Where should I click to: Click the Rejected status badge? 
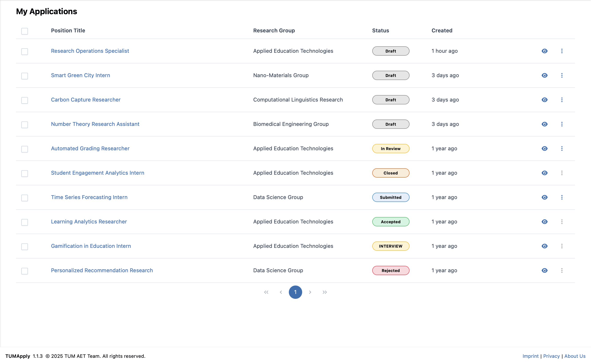[390, 270]
